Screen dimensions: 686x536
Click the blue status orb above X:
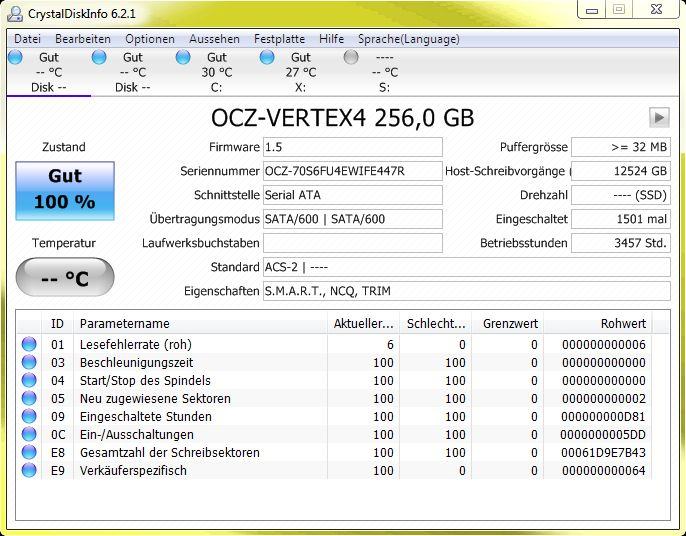(267, 57)
